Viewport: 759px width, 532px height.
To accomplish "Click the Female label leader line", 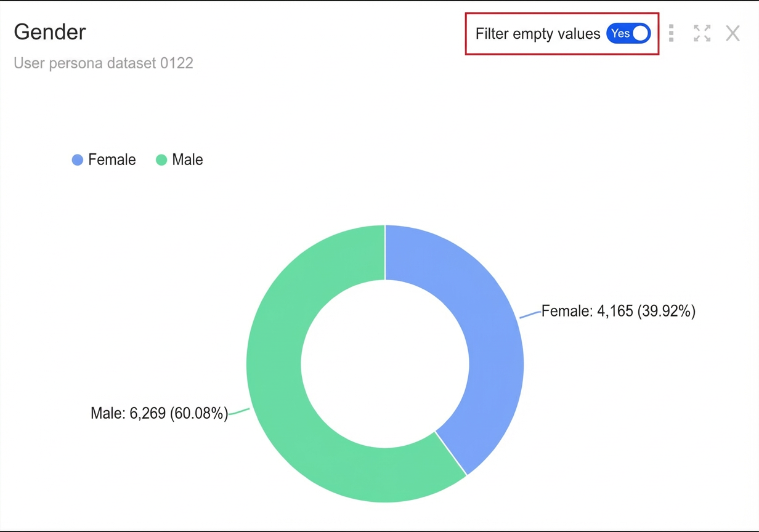I will [x=530, y=315].
